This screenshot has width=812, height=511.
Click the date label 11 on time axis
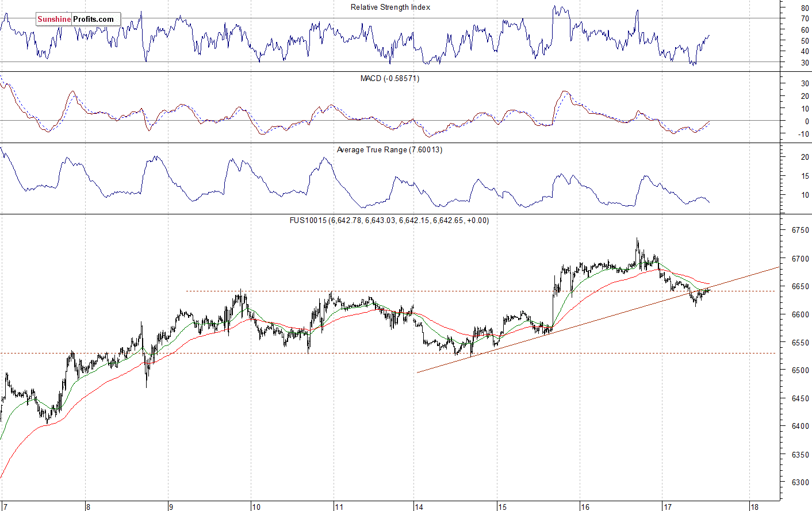click(339, 506)
